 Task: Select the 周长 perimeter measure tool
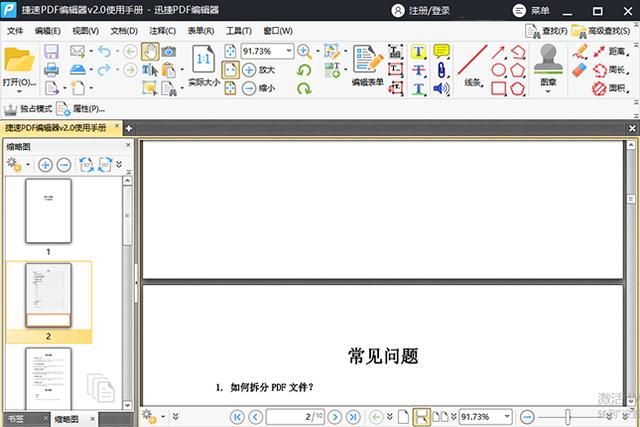pos(611,70)
